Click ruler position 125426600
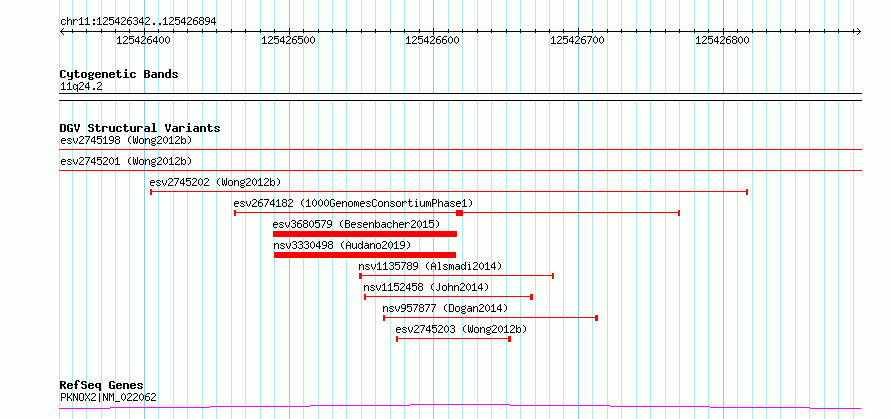890x419 pixels. 433,40
